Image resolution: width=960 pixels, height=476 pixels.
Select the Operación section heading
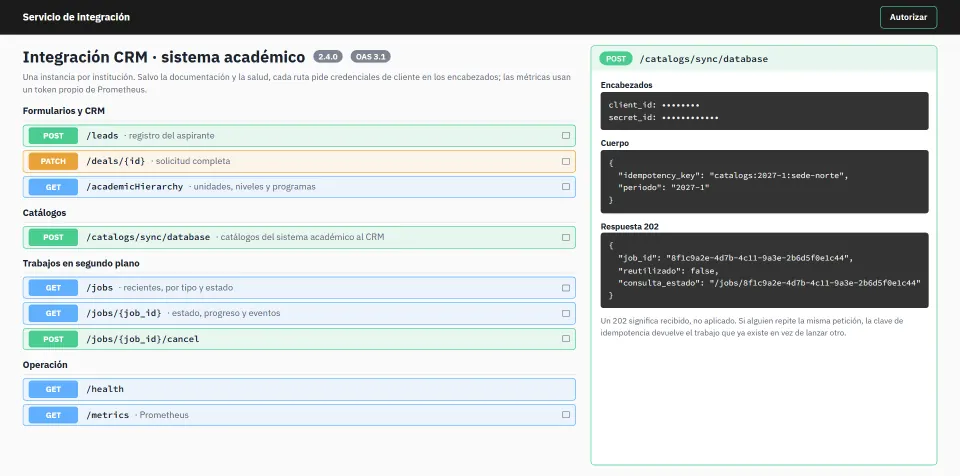pyautogui.click(x=45, y=365)
